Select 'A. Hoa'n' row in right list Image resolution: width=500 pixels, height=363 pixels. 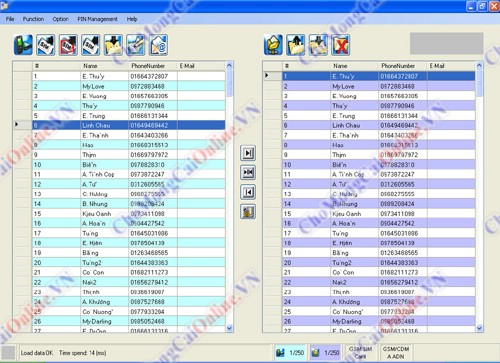379,223
